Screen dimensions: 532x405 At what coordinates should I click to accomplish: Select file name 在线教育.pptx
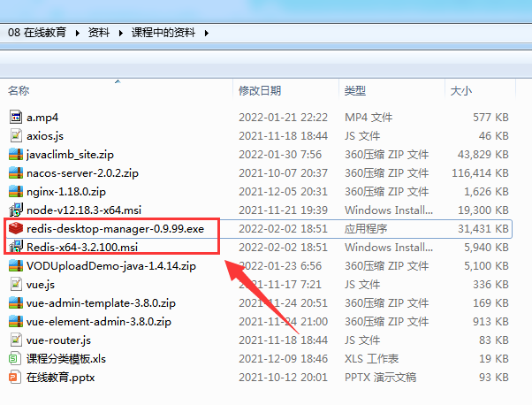pyautogui.click(x=60, y=378)
